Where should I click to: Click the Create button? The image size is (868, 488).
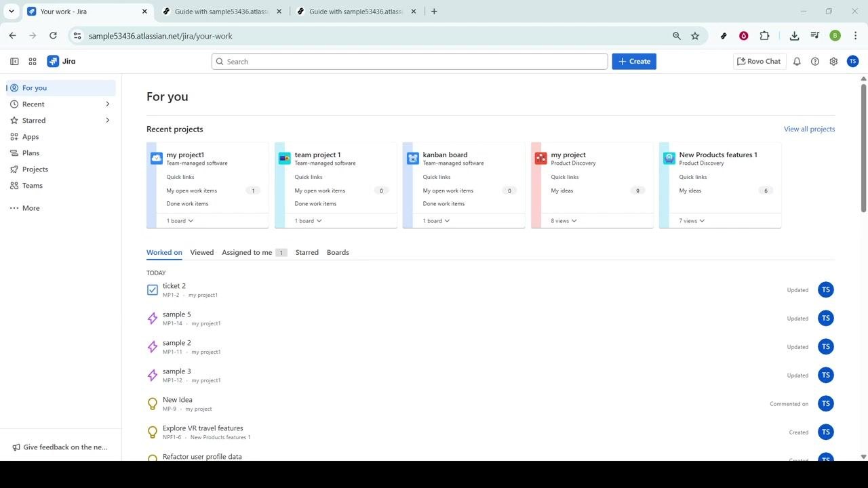pos(634,61)
